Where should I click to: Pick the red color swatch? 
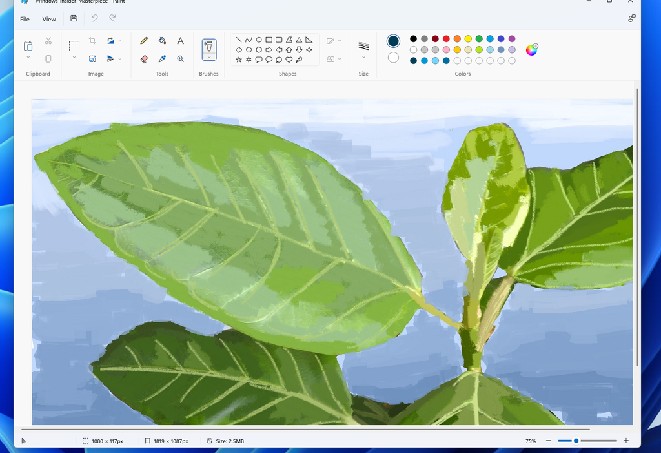[446, 39]
